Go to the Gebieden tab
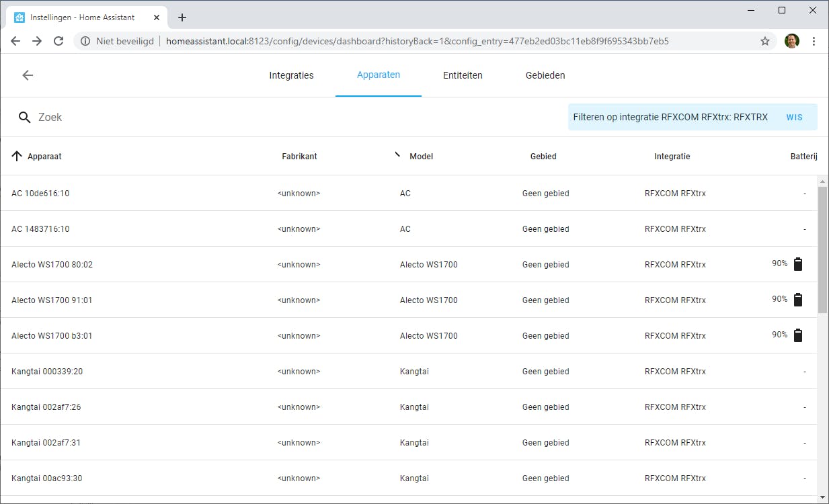This screenshot has height=504, width=829. (x=545, y=75)
